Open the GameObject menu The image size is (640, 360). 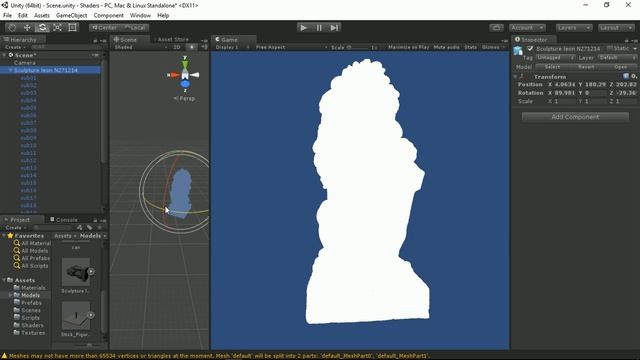tap(71, 16)
